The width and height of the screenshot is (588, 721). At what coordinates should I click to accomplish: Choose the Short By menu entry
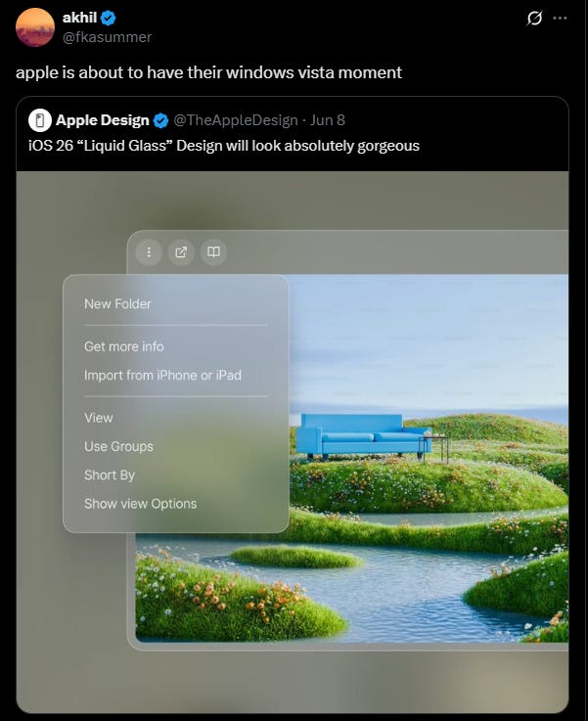click(110, 475)
